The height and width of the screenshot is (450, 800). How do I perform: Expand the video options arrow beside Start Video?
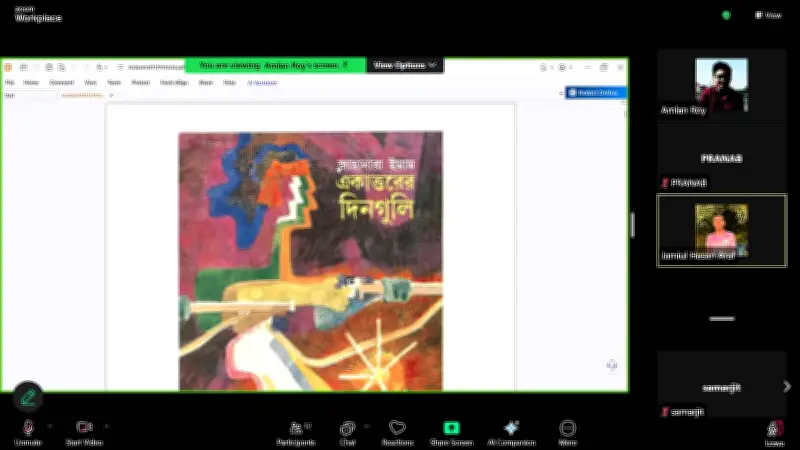click(107, 425)
